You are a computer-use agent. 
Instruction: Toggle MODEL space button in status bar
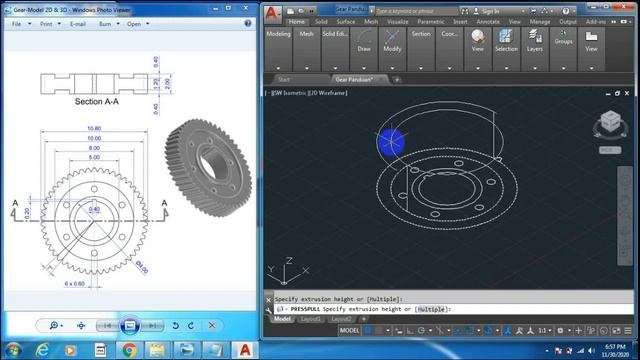pyautogui.click(x=349, y=330)
